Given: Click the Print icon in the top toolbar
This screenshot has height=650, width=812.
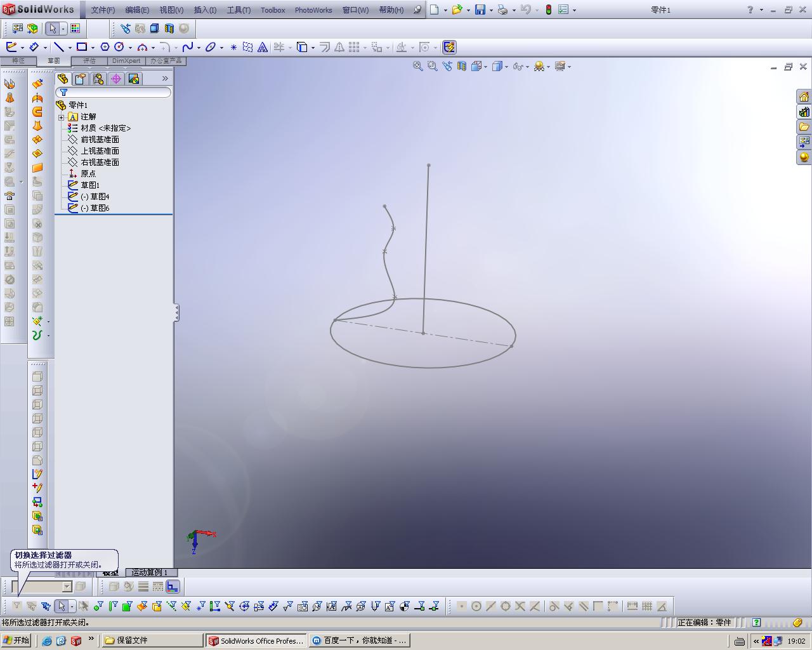Looking at the screenshot, I should click(502, 10).
